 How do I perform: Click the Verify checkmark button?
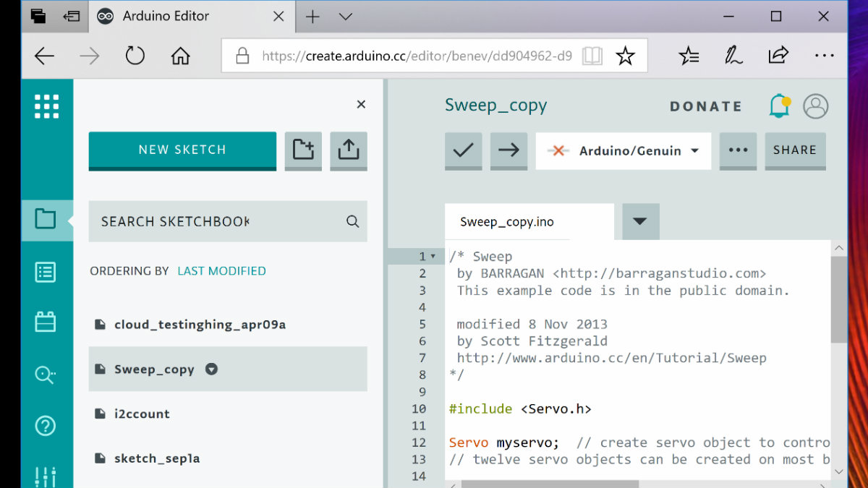(x=463, y=150)
